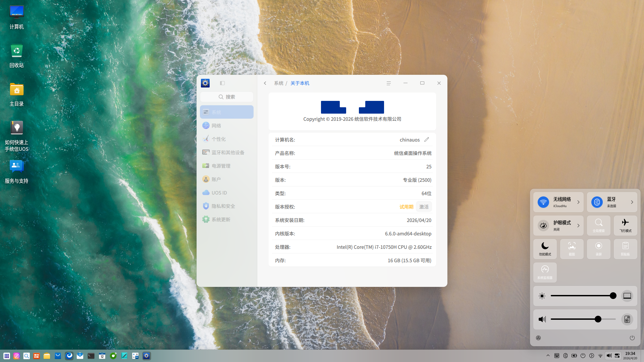644x362 pixels.
Task: Click the 搜索 search field in Control Center
Action: coord(227,97)
